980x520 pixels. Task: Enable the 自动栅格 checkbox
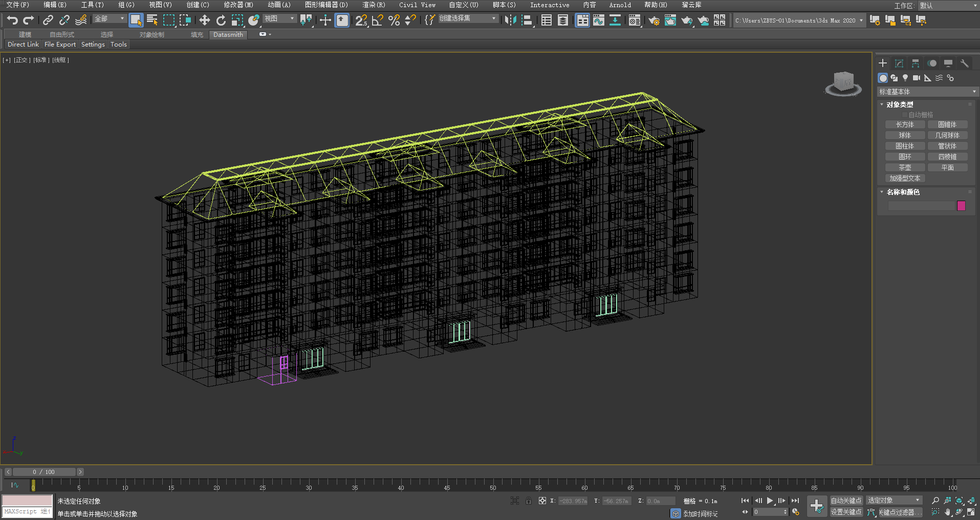tap(905, 115)
